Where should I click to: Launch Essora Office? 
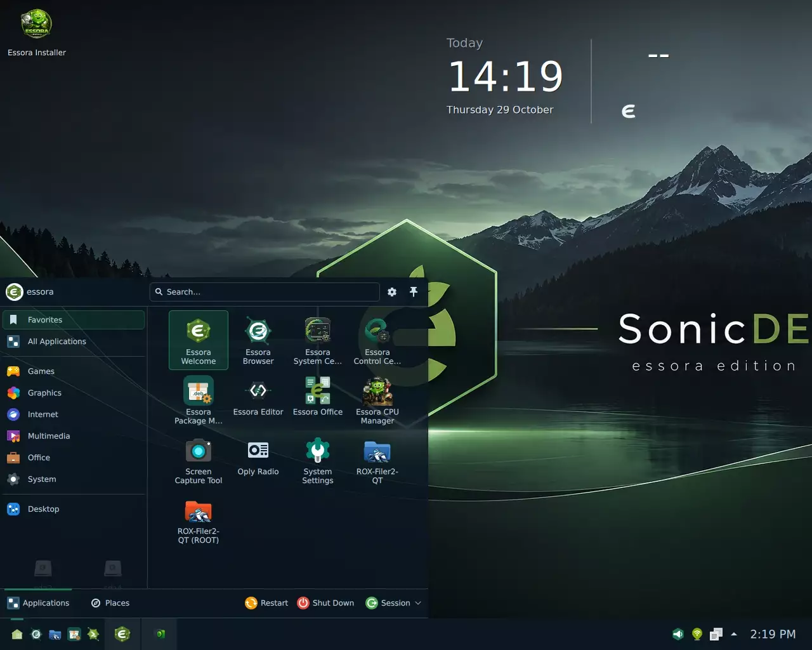point(318,400)
